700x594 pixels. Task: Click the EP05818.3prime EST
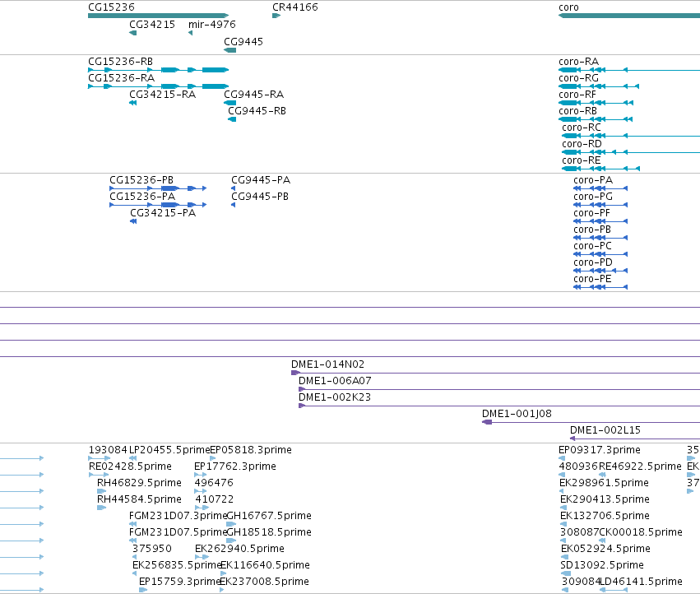[212, 458]
